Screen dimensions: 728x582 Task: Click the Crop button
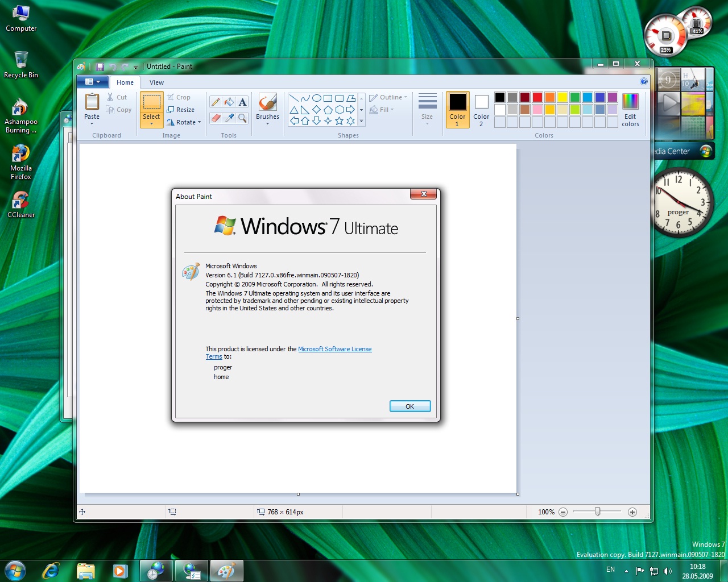tap(179, 97)
